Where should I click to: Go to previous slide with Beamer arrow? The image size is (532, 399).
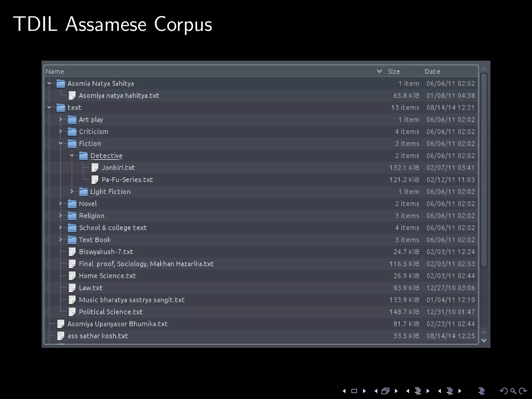click(344, 391)
